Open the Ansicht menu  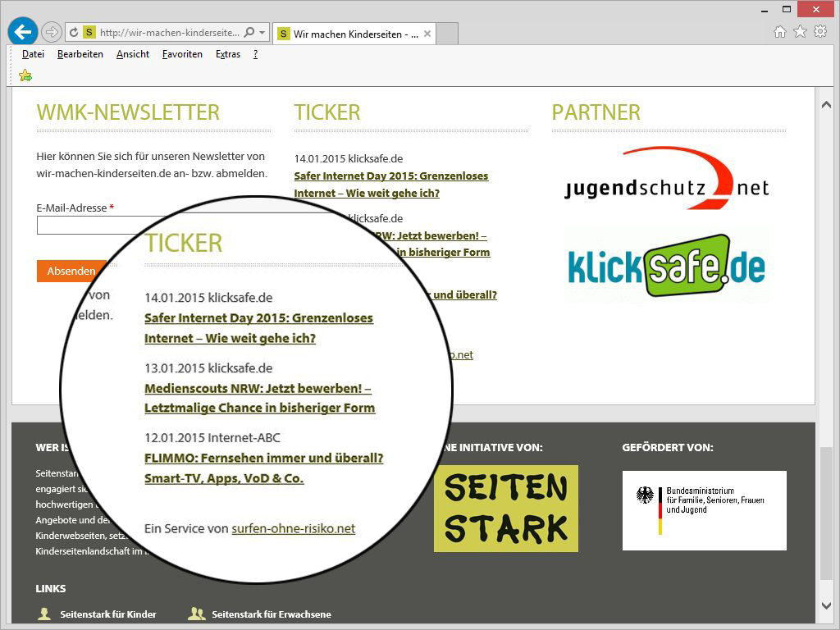coord(133,54)
